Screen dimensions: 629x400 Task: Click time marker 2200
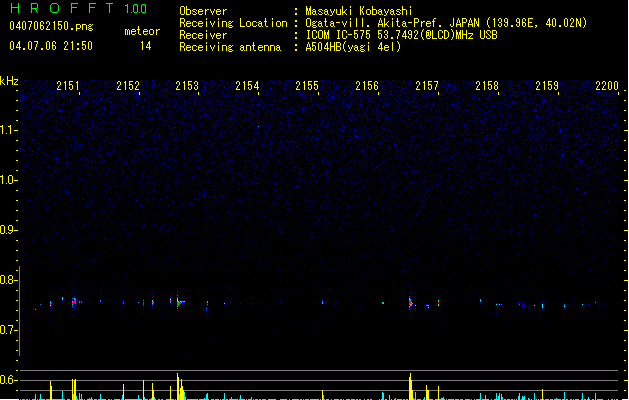point(607,86)
